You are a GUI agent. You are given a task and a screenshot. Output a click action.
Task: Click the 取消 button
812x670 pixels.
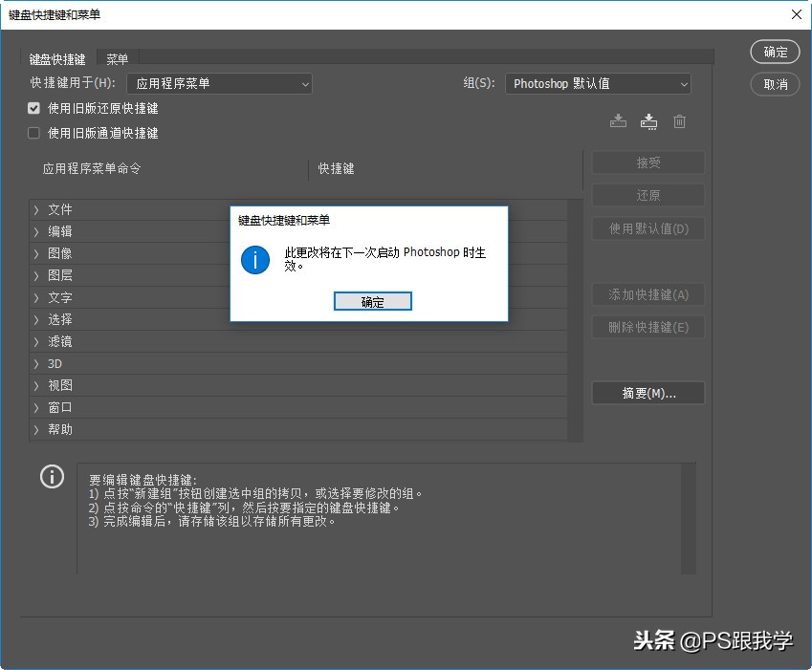point(775,83)
